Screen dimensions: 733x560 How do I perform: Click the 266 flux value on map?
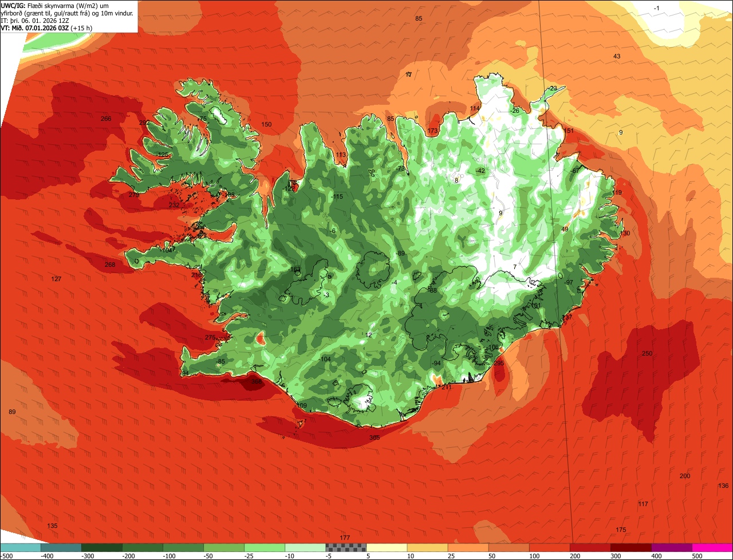[x=106, y=119]
